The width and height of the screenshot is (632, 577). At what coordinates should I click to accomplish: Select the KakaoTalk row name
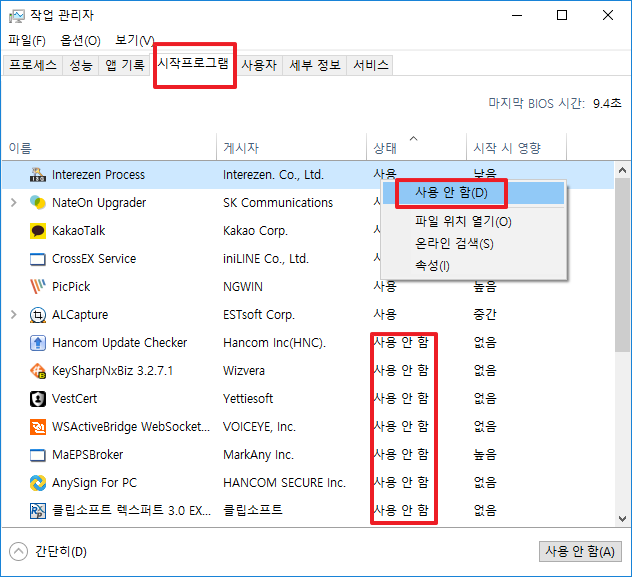point(79,230)
